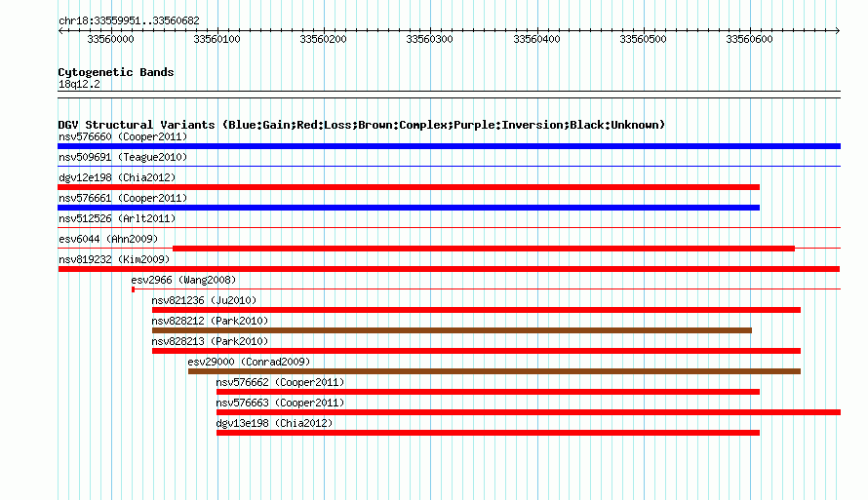Select the nsv828212 brown complex bar
Viewport: 868px width, 500px height.
452,330
